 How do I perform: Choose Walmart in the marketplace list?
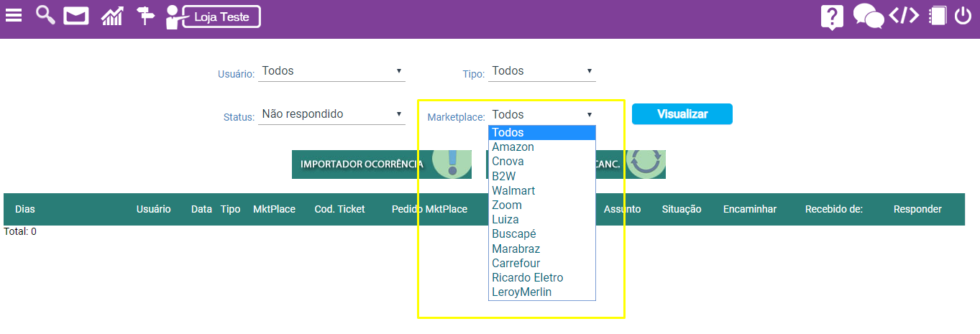513,190
